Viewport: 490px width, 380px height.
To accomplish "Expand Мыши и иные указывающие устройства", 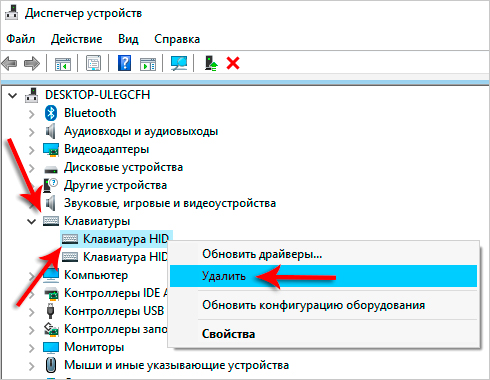I will point(32,366).
